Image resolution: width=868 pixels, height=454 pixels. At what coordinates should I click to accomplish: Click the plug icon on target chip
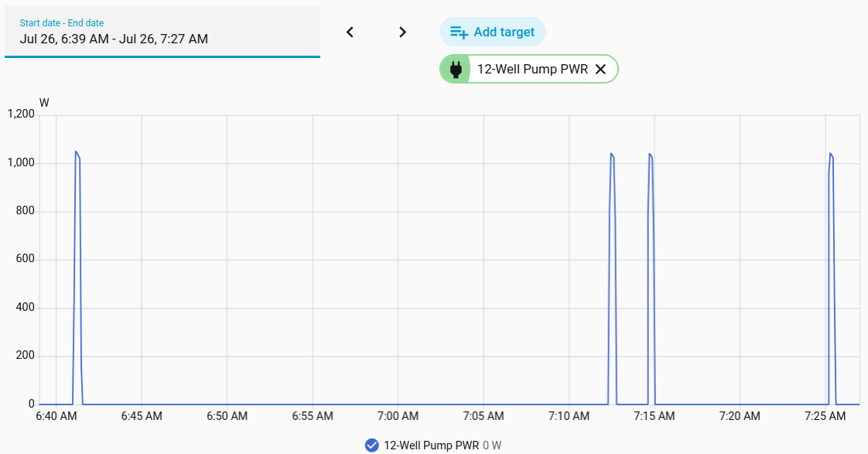(x=456, y=69)
